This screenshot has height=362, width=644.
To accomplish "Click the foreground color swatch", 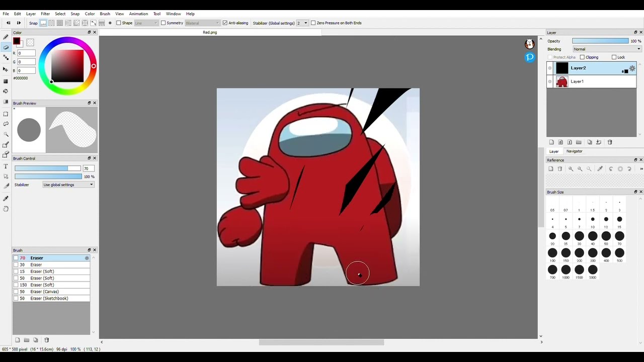I will [17, 41].
